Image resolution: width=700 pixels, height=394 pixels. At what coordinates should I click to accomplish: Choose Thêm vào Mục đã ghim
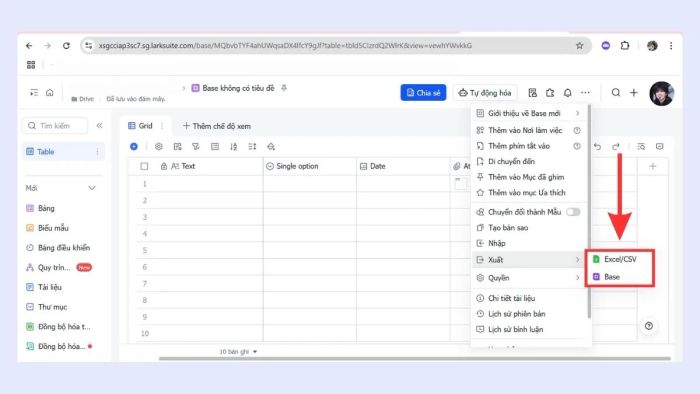coord(529,177)
